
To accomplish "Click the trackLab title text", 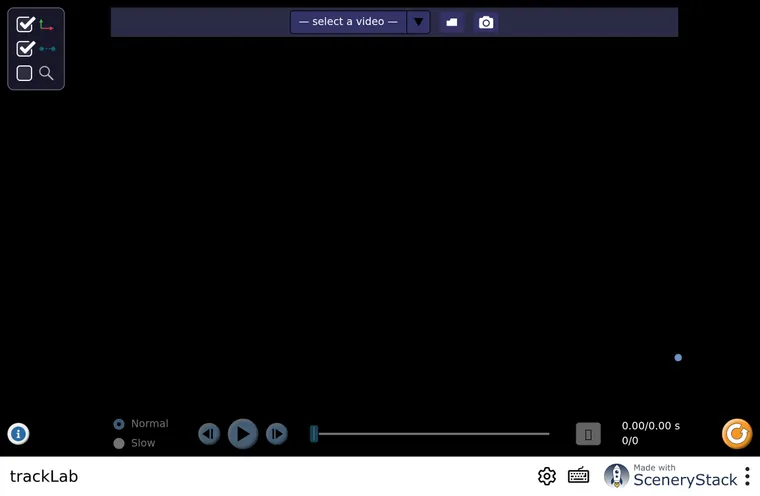I will (x=44, y=477).
